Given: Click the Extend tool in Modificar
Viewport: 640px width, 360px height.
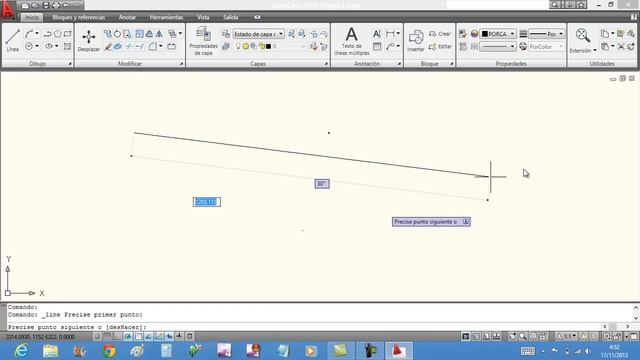Looking at the screenshot, I should [140, 47].
